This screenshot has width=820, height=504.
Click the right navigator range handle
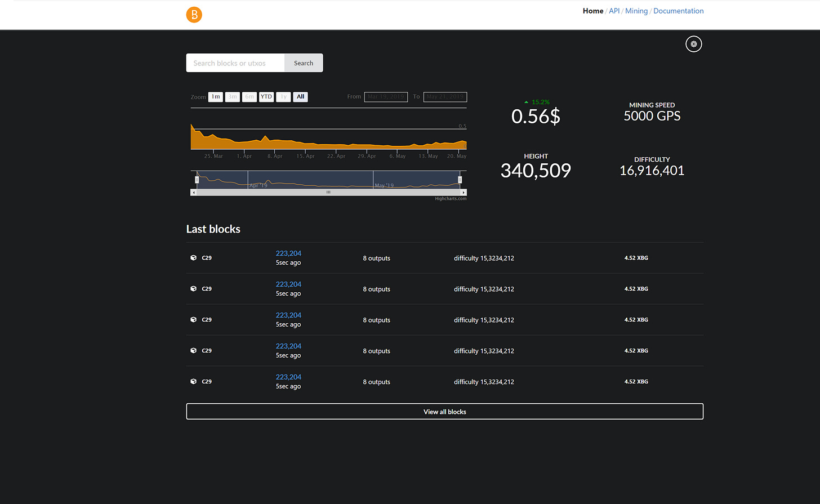tap(460, 180)
